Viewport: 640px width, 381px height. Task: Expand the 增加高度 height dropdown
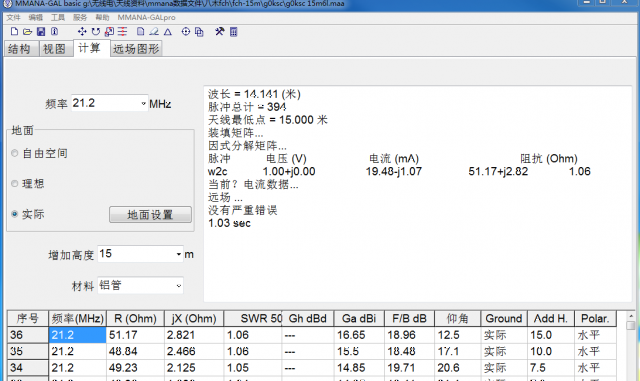(179, 254)
